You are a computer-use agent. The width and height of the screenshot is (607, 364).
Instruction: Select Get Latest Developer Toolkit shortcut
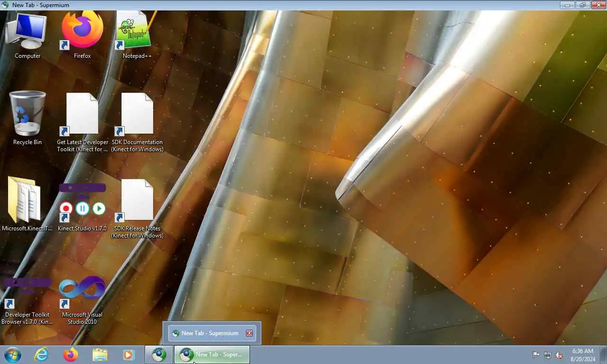pyautogui.click(x=83, y=122)
